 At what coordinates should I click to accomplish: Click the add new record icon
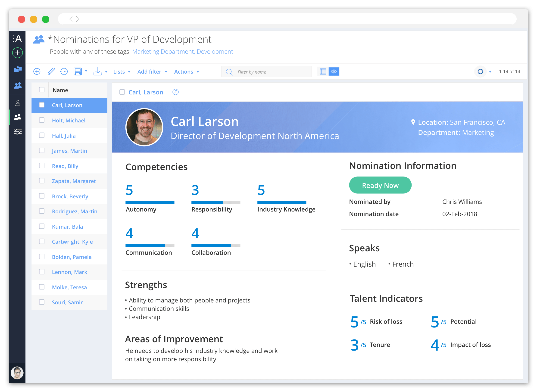coord(37,71)
